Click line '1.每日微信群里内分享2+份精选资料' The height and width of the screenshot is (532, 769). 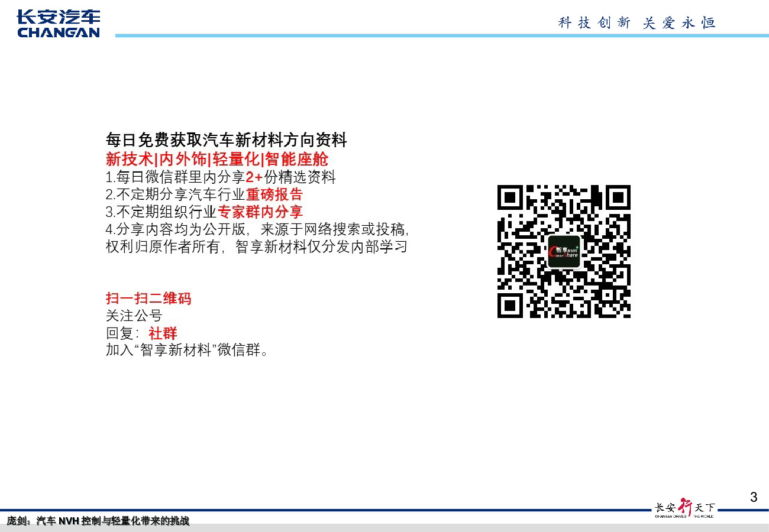click(x=221, y=177)
